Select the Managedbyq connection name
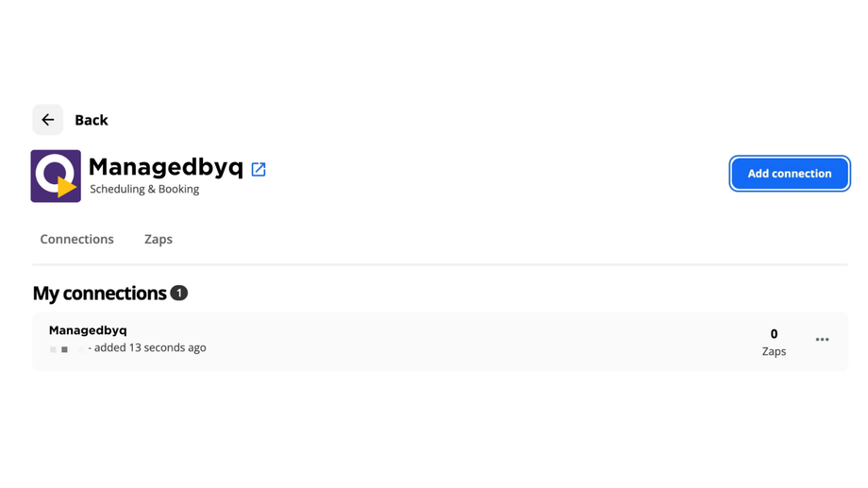Screen dimensions: 868x488 pyautogui.click(x=88, y=330)
